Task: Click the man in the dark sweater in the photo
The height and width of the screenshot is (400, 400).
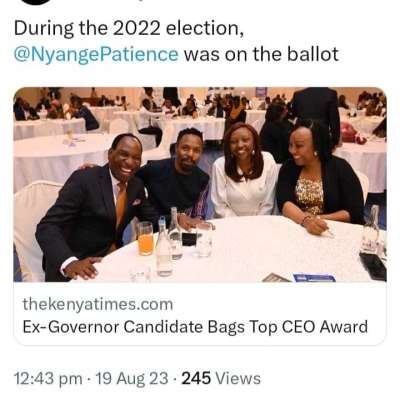Action: pyautogui.click(x=180, y=180)
